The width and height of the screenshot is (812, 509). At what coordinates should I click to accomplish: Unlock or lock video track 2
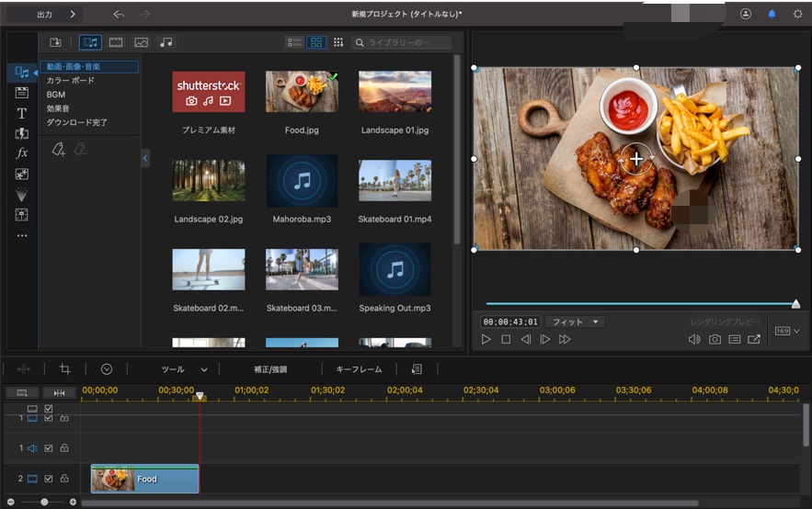pos(64,479)
